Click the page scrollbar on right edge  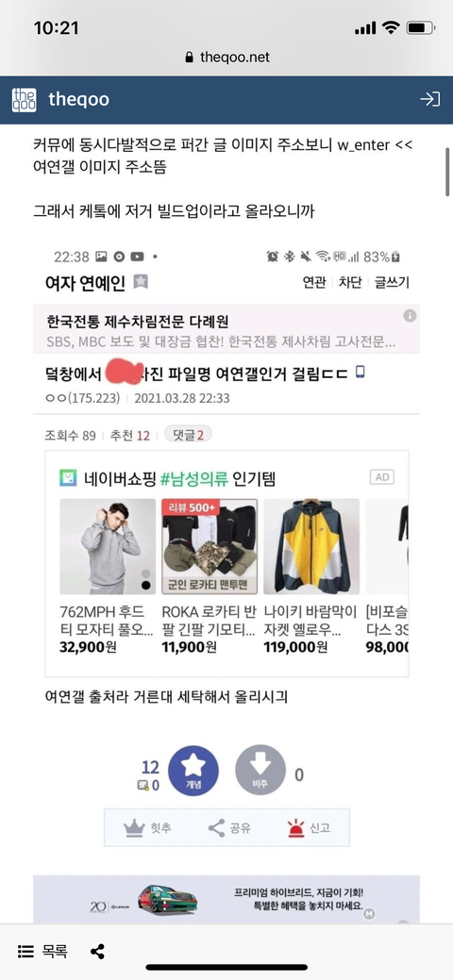point(447,172)
